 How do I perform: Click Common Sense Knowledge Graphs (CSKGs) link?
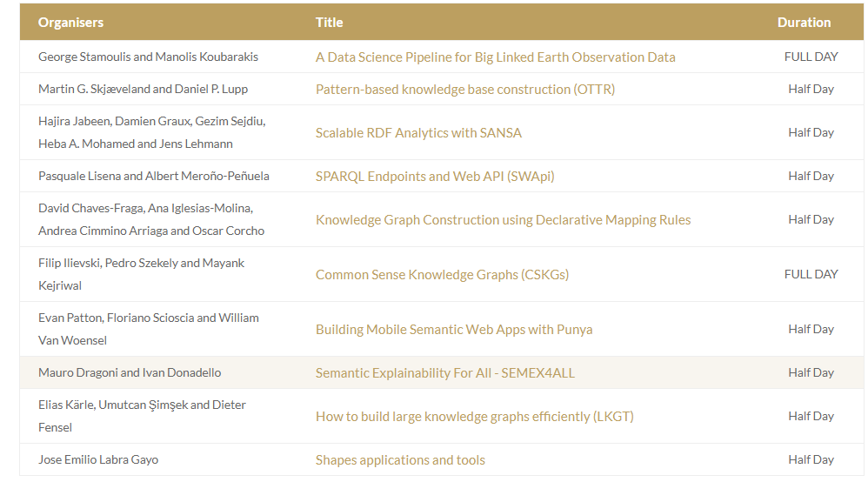442,275
